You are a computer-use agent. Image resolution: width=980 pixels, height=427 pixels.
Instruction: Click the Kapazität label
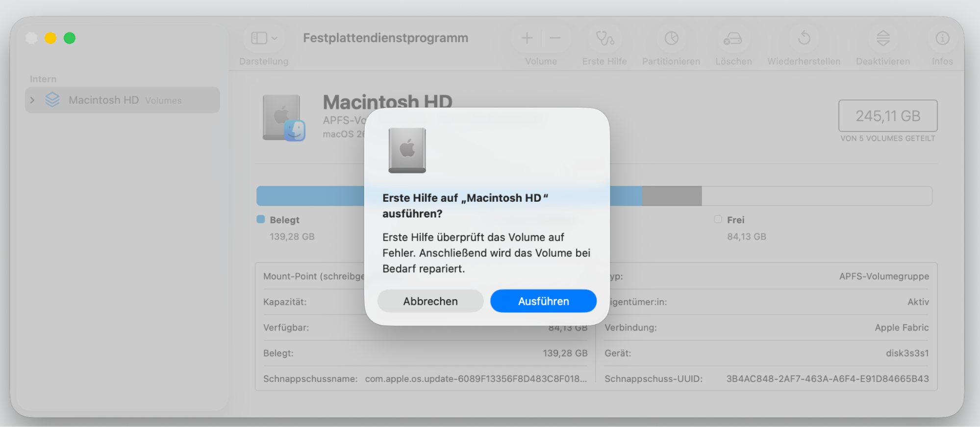tap(285, 302)
